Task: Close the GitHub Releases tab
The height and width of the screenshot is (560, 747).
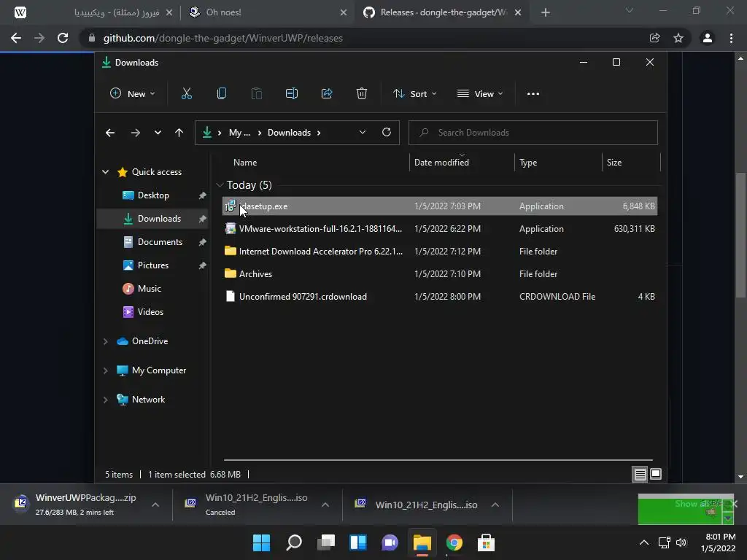Action: click(x=518, y=12)
